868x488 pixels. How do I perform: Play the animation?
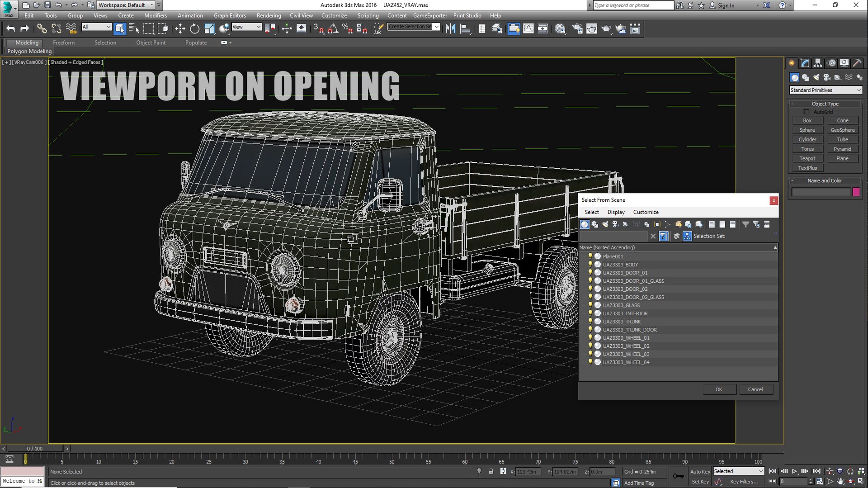pos(794,471)
